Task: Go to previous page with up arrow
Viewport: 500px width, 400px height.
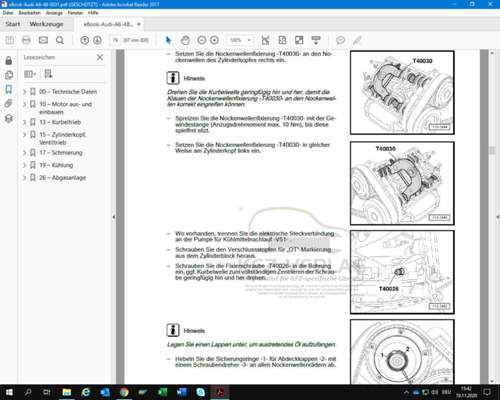Action: [x=85, y=40]
